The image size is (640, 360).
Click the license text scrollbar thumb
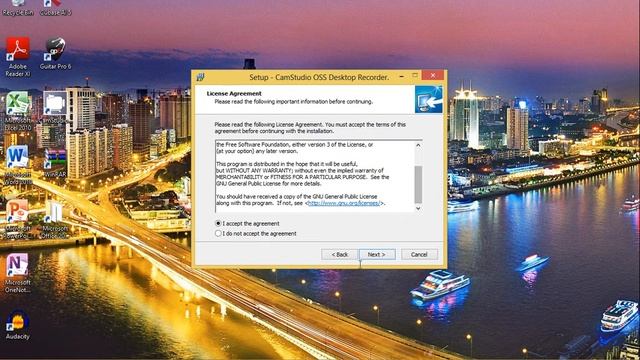418,184
